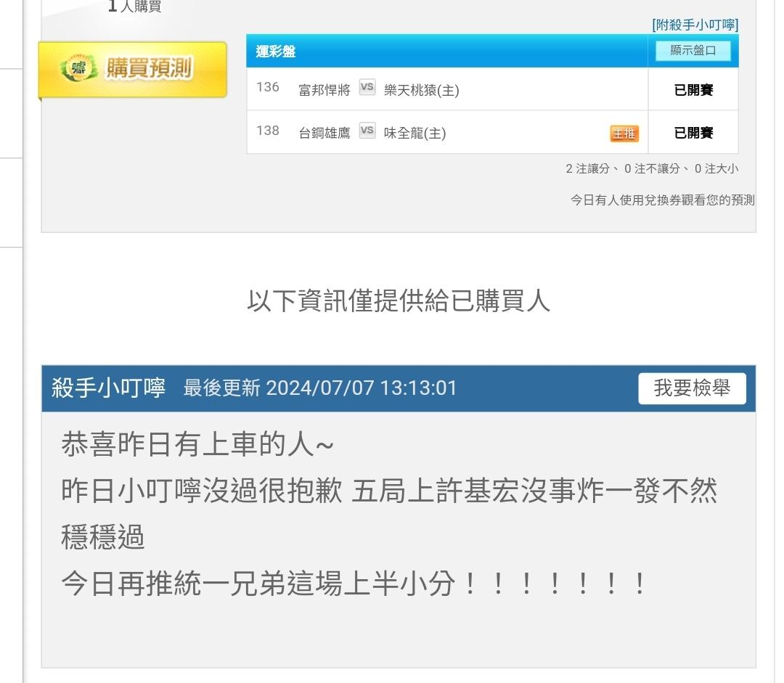Click the VS icon for game 136

tap(367, 87)
